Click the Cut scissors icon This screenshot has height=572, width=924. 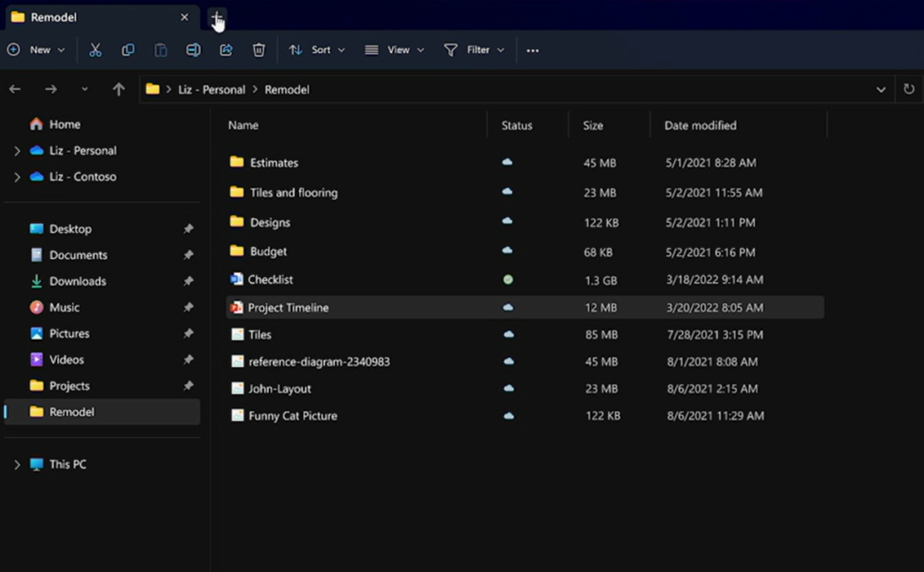(x=96, y=50)
